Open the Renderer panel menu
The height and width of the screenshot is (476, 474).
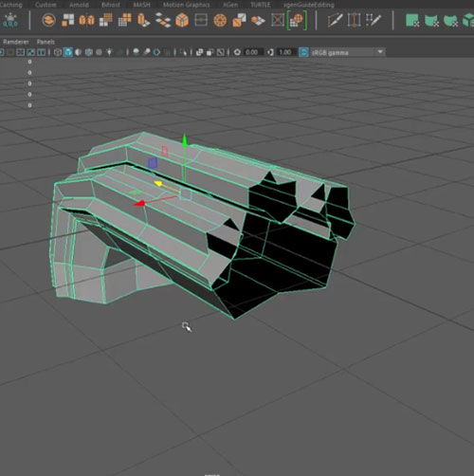pyautogui.click(x=16, y=42)
